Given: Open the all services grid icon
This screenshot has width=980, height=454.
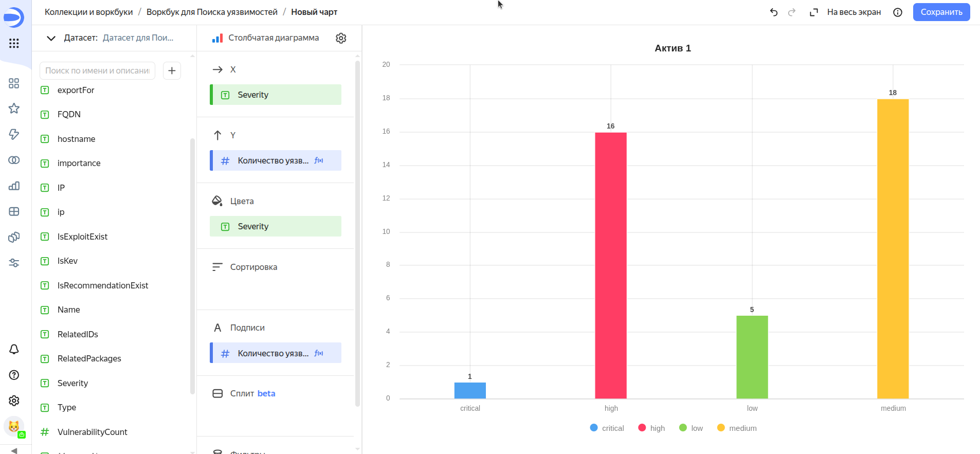Looking at the screenshot, I should 14,44.
